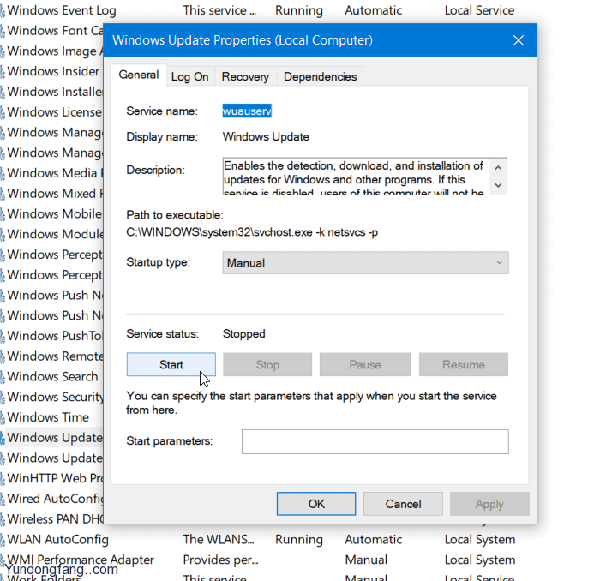Screen dimensions: 600x581
Task: Open the Dependencies tab
Action: coord(320,77)
